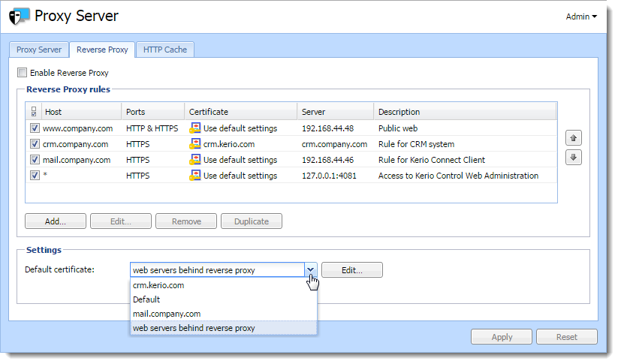
Task: Uncheck the mail.company.com rule
Action: click(x=35, y=160)
